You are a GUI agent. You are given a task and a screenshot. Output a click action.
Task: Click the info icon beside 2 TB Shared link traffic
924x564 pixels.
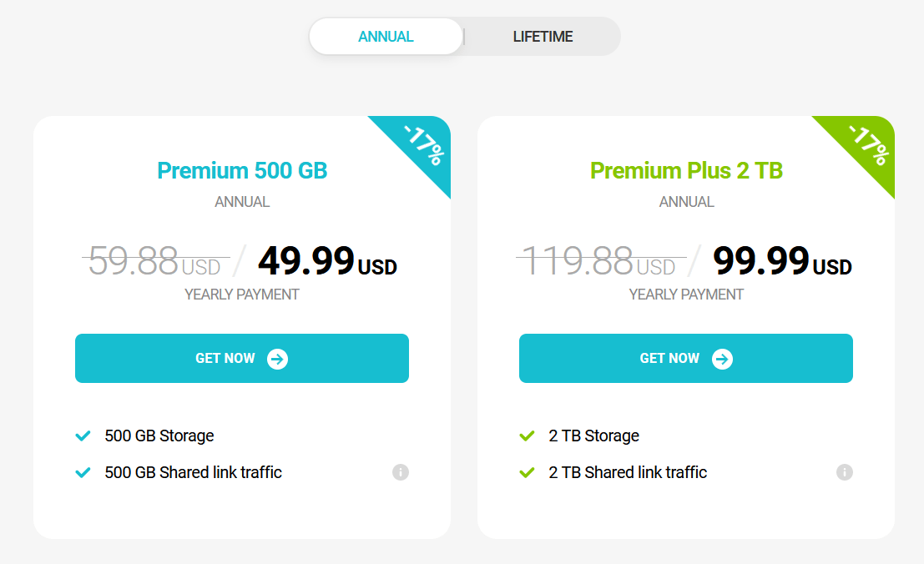[844, 472]
